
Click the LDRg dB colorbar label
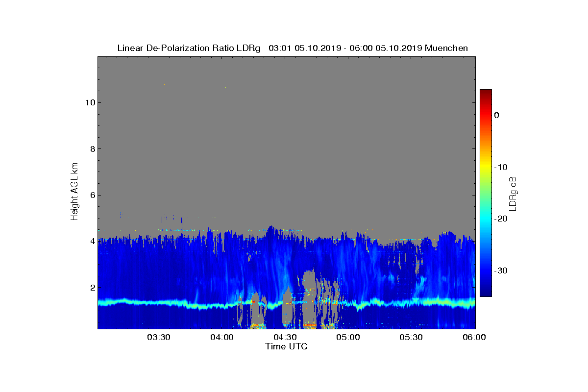513,193
